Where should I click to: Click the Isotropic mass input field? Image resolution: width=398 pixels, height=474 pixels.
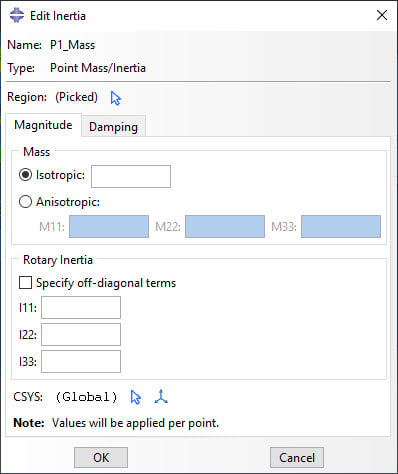131,176
